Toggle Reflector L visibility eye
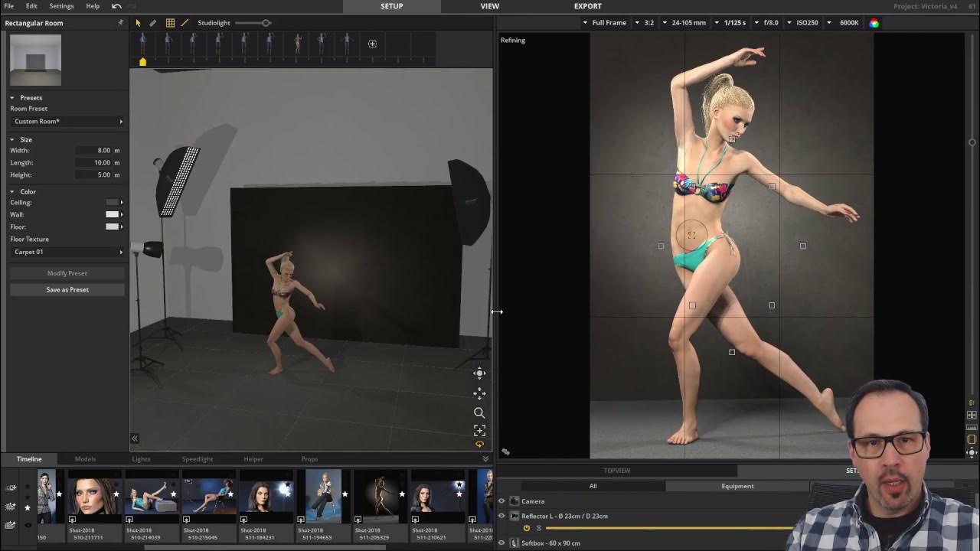 [x=502, y=516]
